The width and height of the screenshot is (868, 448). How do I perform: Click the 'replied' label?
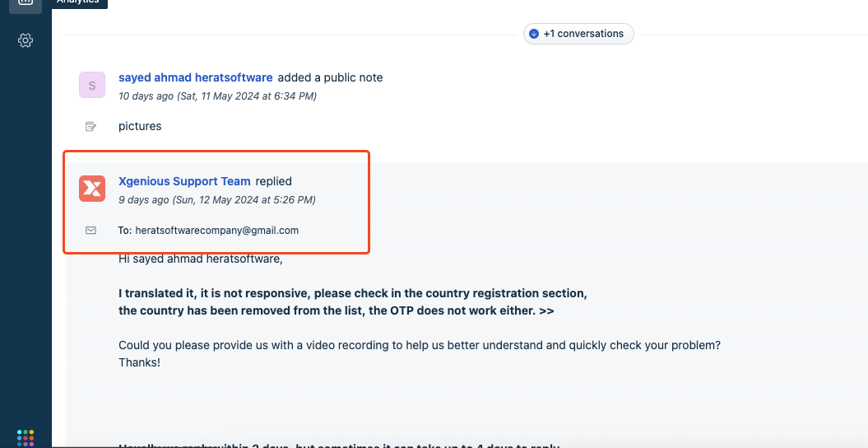click(273, 181)
